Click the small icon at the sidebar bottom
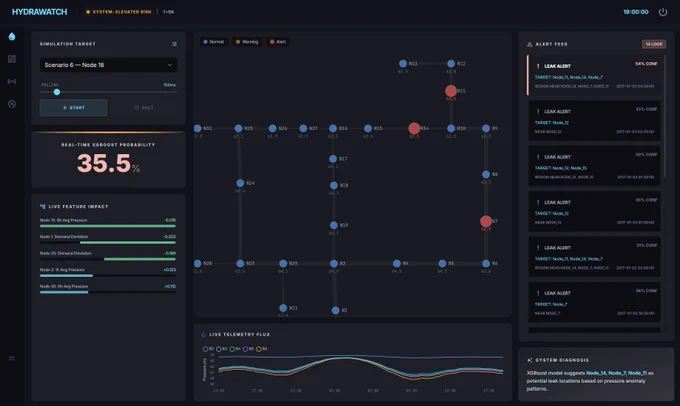The image size is (680, 406). pyautogui.click(x=12, y=358)
